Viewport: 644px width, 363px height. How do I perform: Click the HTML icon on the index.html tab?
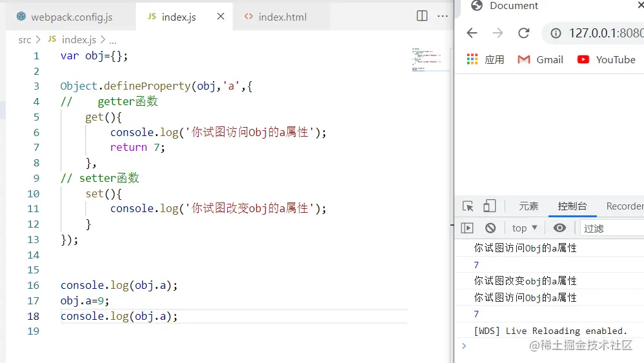point(248,16)
